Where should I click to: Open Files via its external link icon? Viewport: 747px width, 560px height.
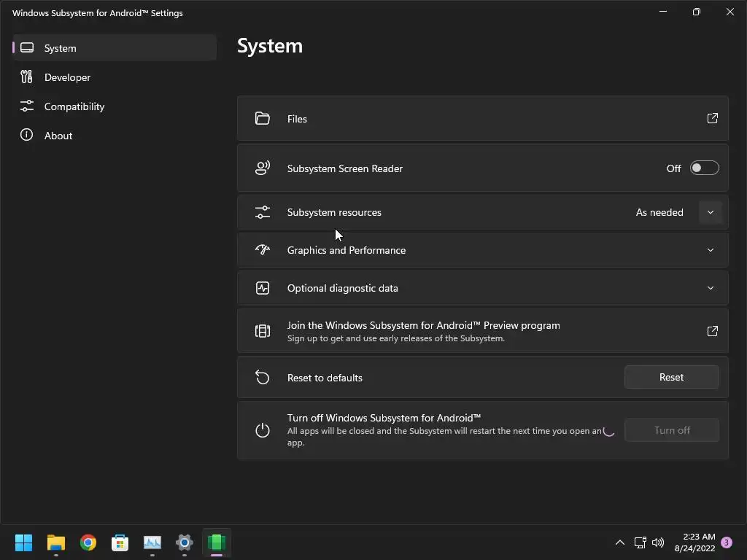712,118
